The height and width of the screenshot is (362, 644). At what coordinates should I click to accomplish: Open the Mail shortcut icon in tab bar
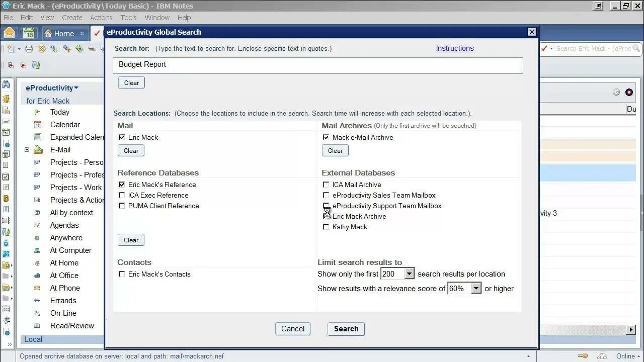tap(9, 33)
